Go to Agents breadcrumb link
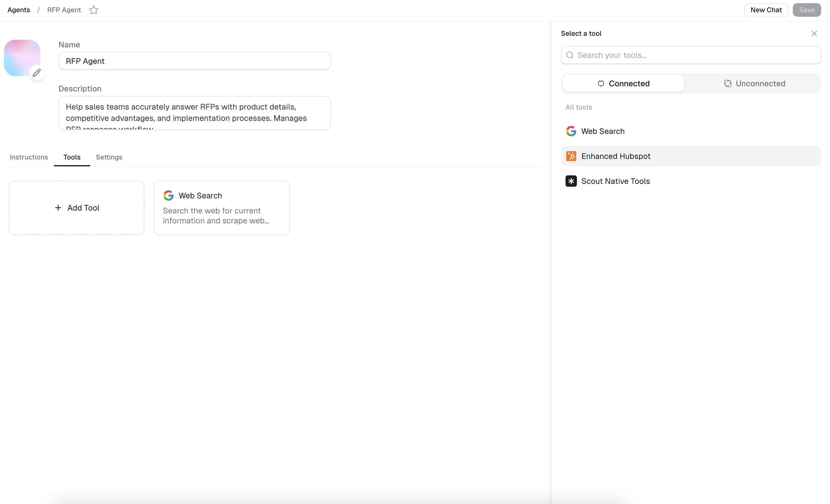The height and width of the screenshot is (504, 830). [x=18, y=10]
